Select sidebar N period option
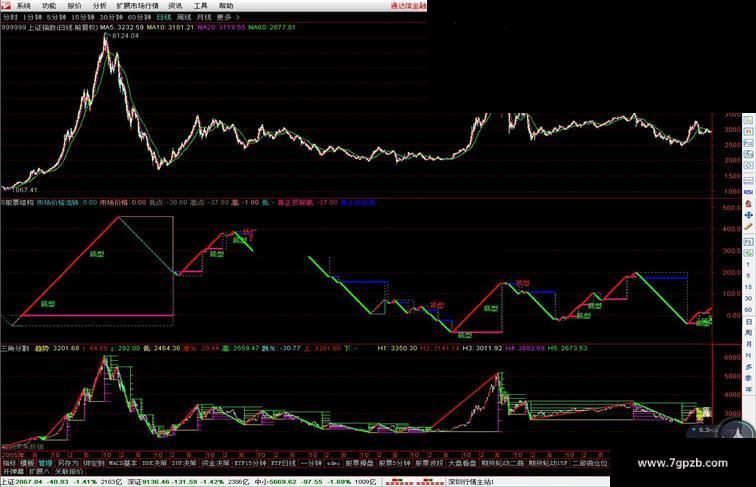 [749, 355]
